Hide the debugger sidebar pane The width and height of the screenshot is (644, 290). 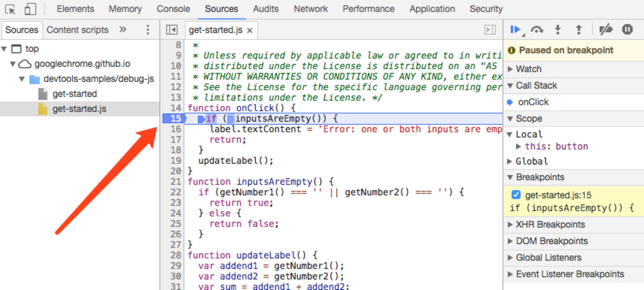point(490,30)
